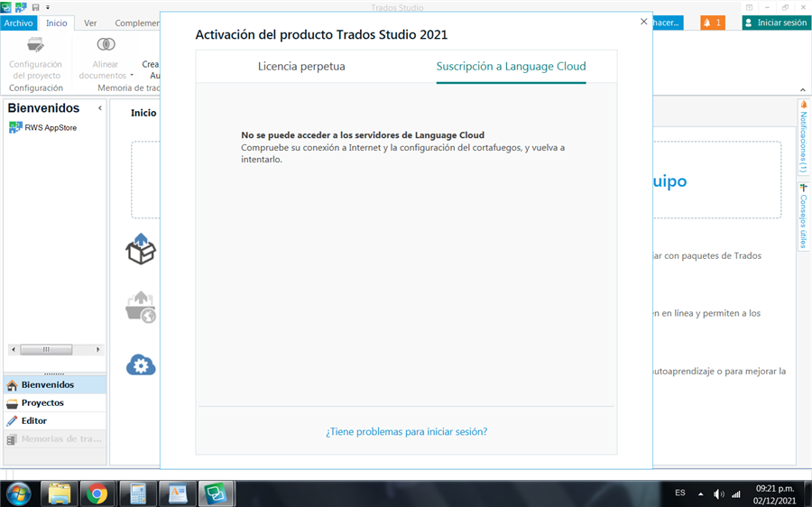This screenshot has height=507, width=812.
Task: Click the 'Configuración' ribbon group label
Action: point(36,88)
